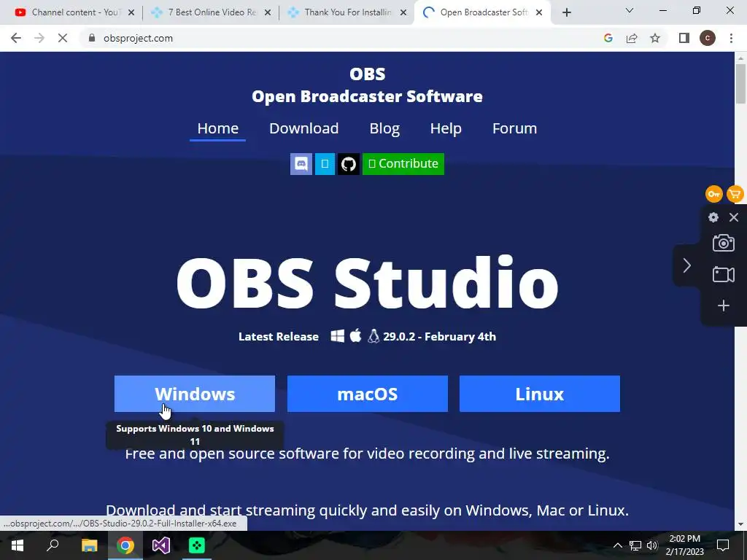The height and width of the screenshot is (560, 747).
Task: Open the Blog nav link
Action: 384,128
